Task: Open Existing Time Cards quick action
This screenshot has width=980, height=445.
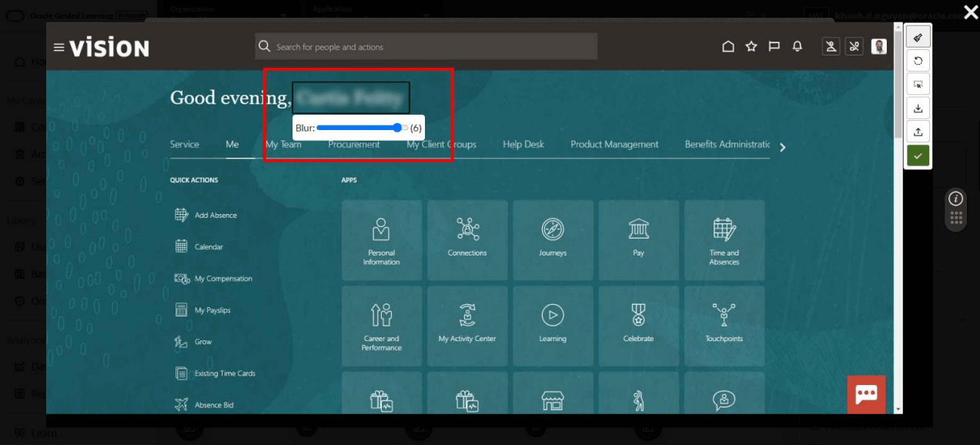Action: click(215, 373)
